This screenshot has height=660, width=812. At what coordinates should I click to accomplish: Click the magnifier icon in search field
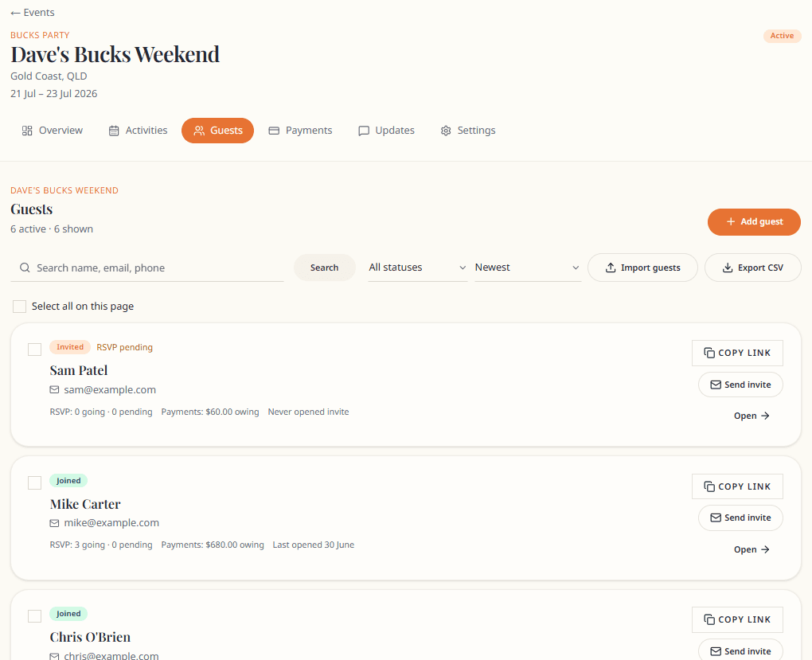coord(25,268)
